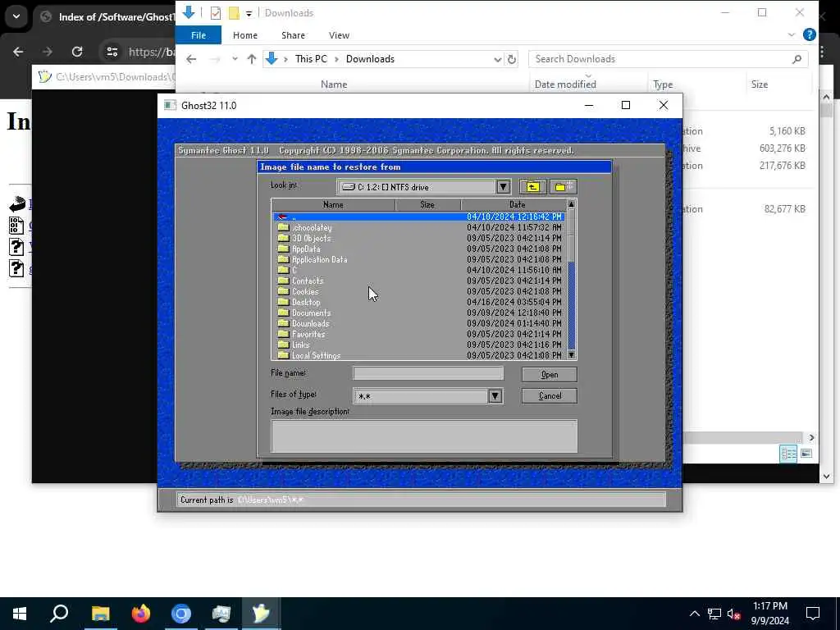The image size is (840, 630).
Task: Click the create new folder icon in Ghost dialog
Action: coord(563,186)
